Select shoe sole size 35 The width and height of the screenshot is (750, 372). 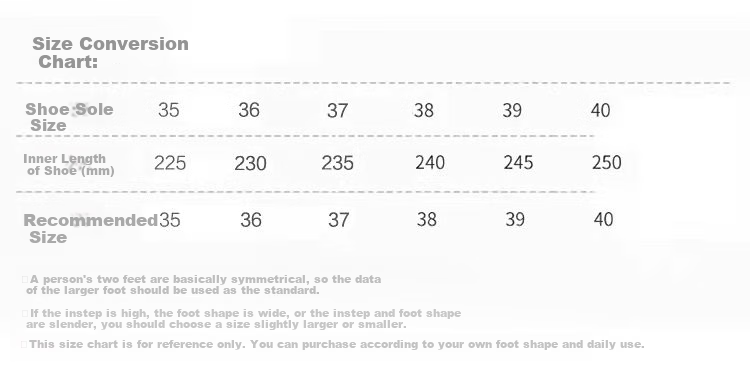pyautogui.click(x=169, y=110)
